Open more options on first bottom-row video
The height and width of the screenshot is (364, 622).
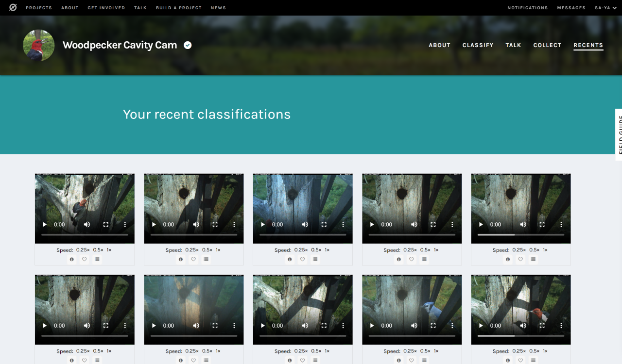pos(125,326)
